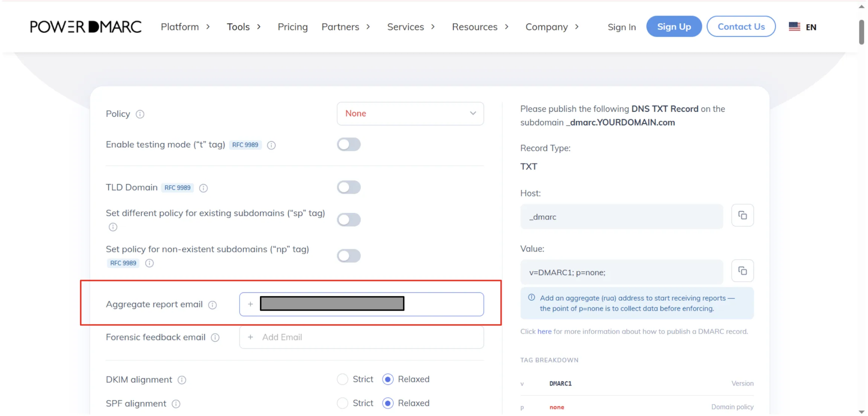Copy the DMARC record value
This screenshot has width=868, height=416.
click(742, 271)
